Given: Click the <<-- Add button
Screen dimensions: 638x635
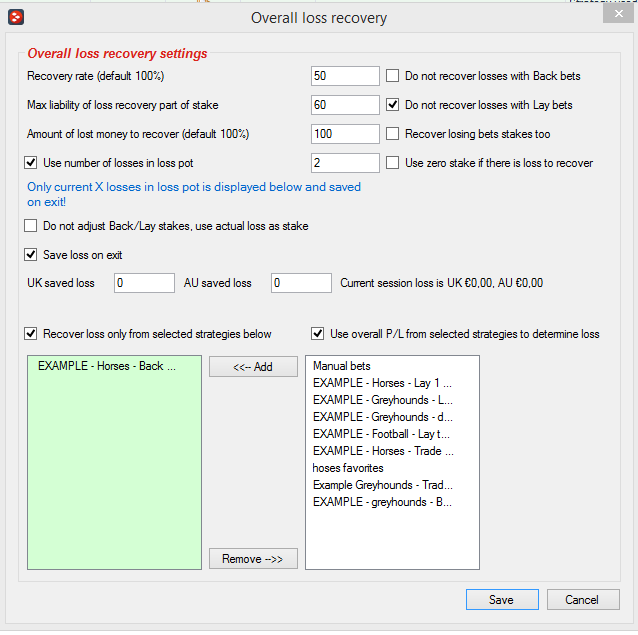Looking at the screenshot, I should (253, 367).
